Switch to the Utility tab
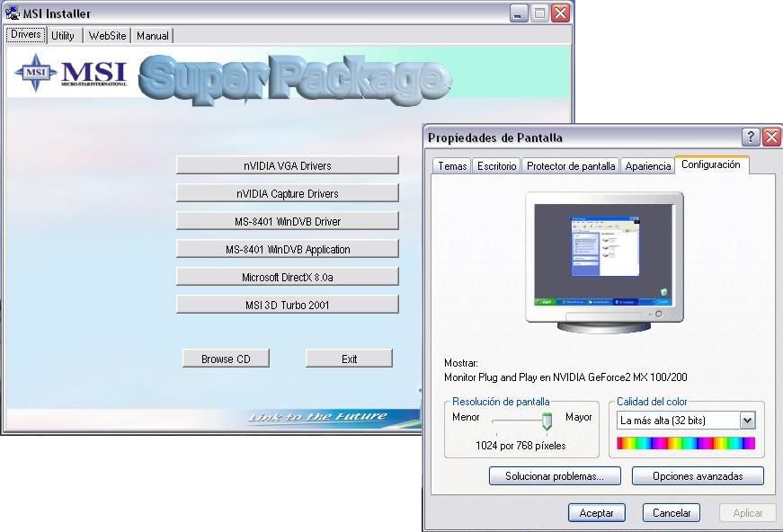 point(64,35)
